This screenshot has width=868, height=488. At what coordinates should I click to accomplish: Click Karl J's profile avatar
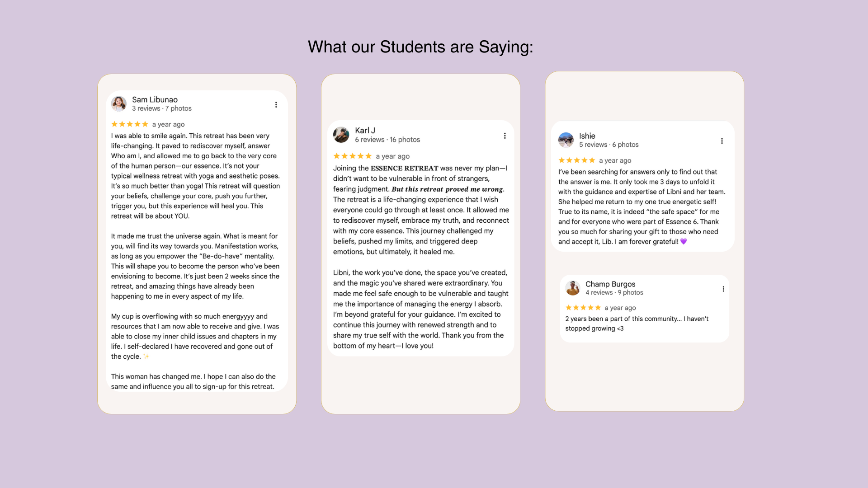point(341,135)
